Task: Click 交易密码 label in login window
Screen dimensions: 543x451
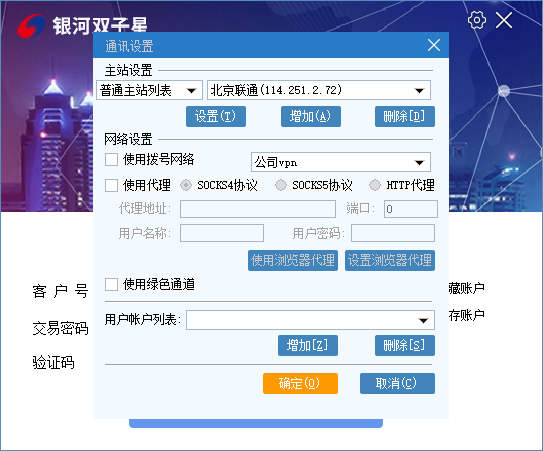Action: 61,328
